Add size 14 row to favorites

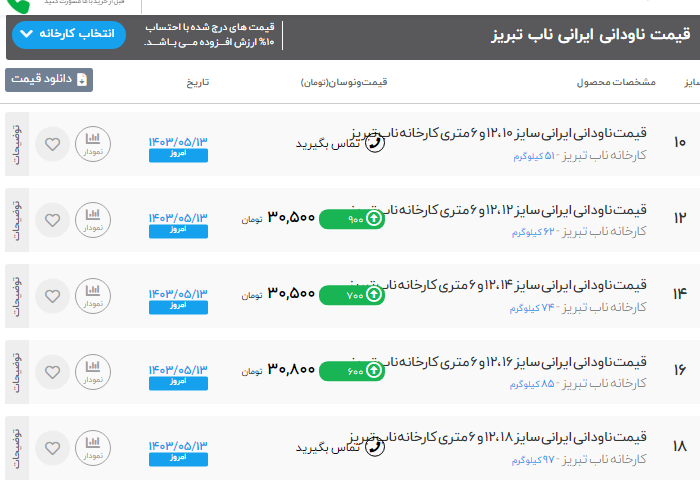[52, 295]
